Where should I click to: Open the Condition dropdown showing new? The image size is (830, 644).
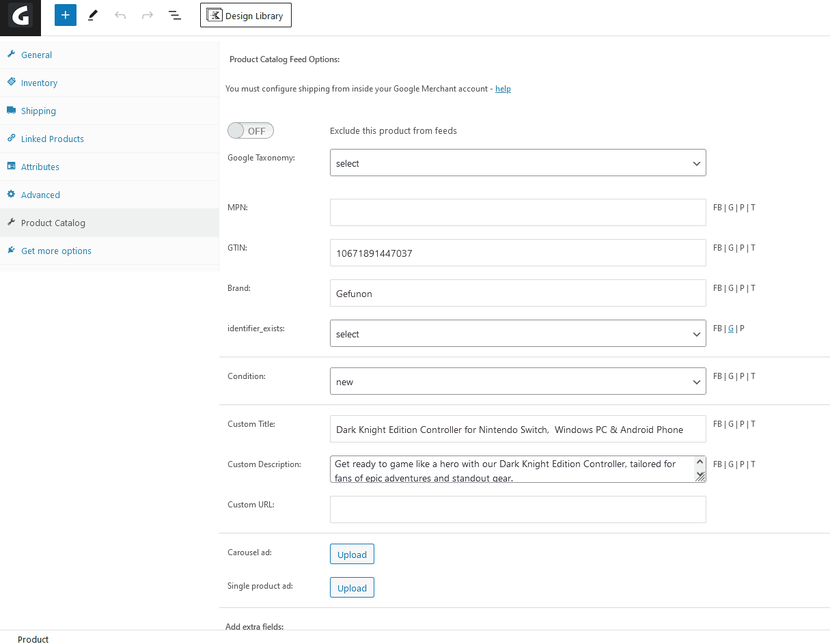(517, 382)
